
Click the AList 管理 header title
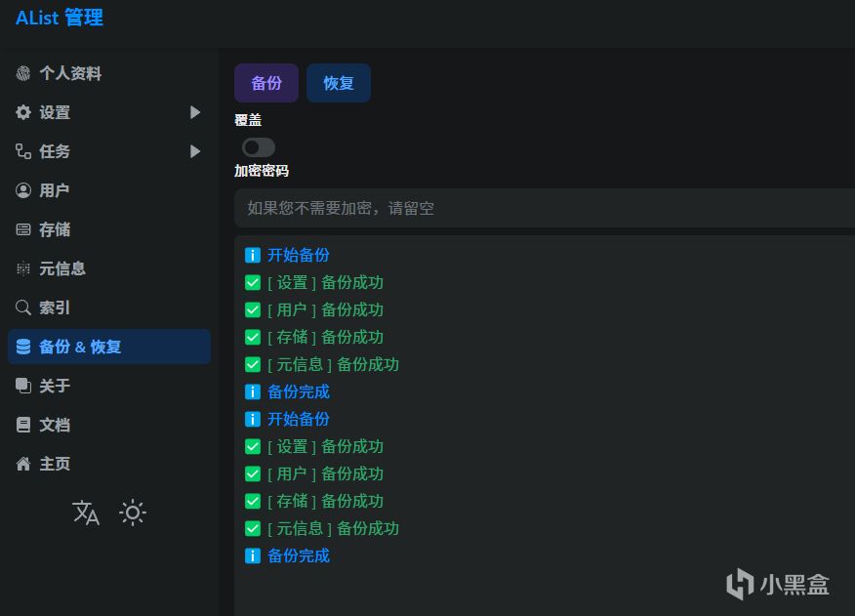pyautogui.click(x=60, y=18)
